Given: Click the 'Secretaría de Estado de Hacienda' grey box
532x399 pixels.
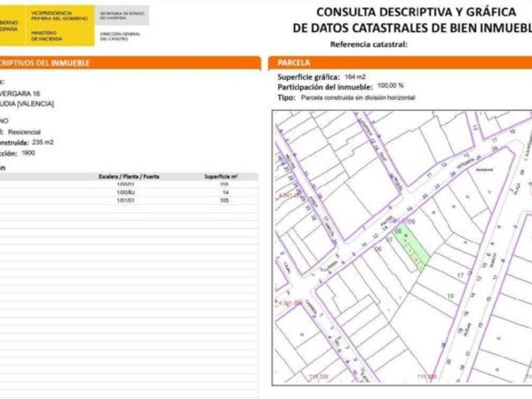Looking at the screenshot, I should pyautogui.click(x=122, y=15).
